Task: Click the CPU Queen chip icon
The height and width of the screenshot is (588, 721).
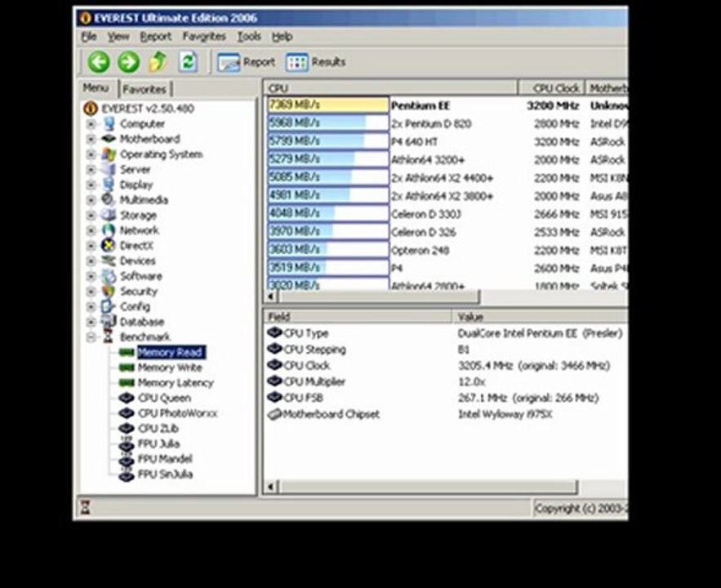Action: (x=127, y=398)
